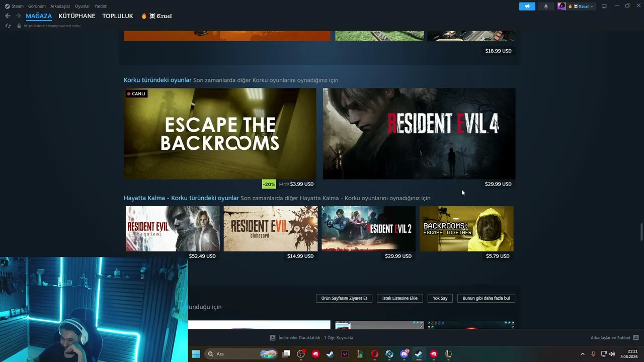Open the Resident Evil 4 large capsule
This screenshot has height=362, width=644.
pos(419,134)
